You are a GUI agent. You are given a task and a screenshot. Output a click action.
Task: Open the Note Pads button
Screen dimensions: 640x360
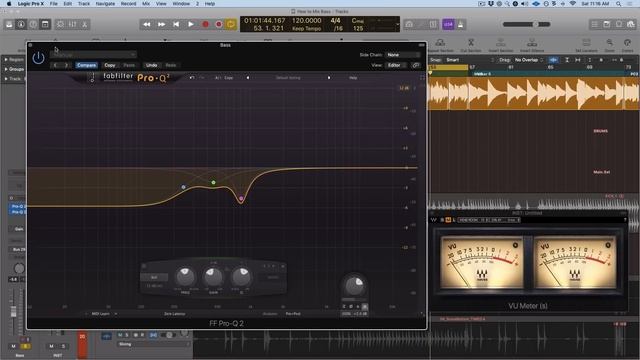607,24
